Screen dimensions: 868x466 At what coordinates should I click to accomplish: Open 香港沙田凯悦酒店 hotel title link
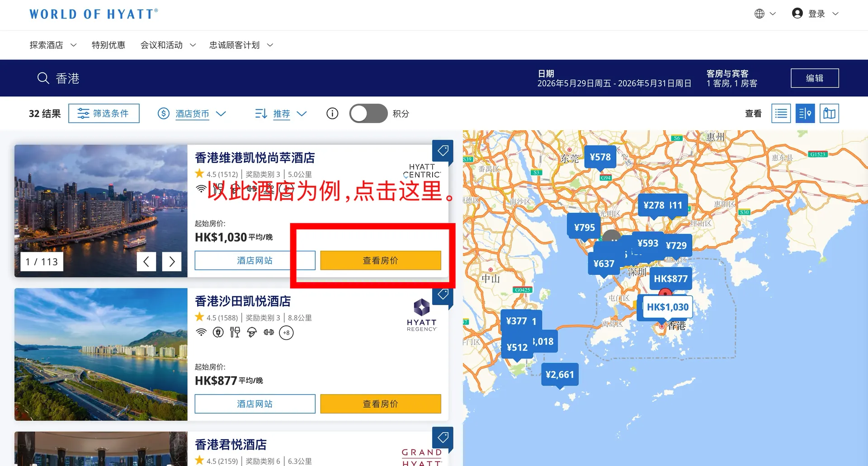pyautogui.click(x=243, y=301)
